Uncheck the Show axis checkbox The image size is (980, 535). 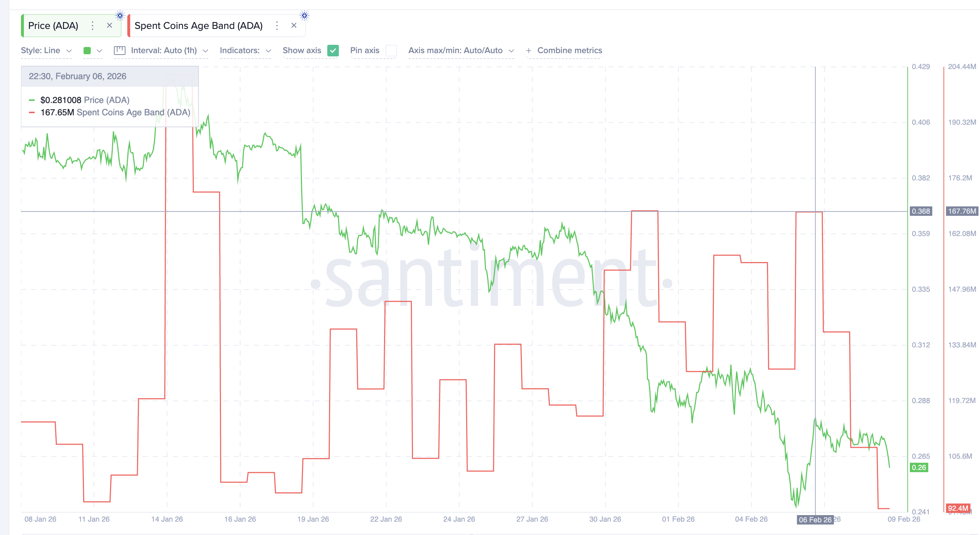point(333,51)
